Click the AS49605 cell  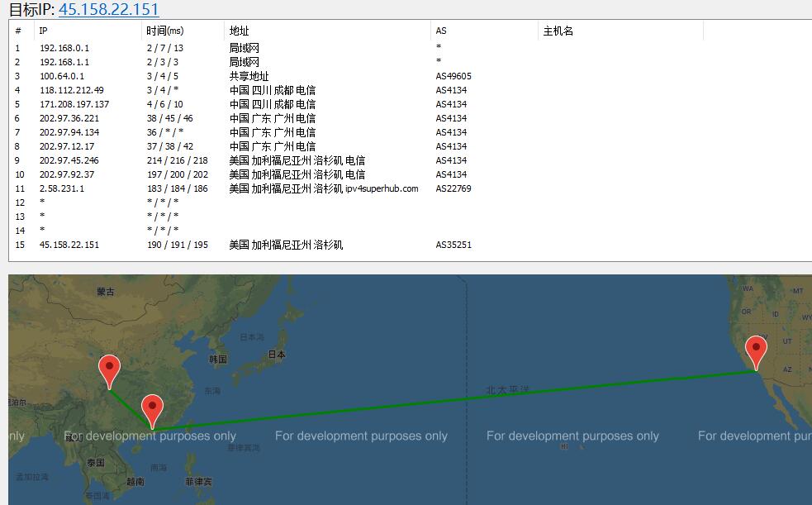point(453,75)
